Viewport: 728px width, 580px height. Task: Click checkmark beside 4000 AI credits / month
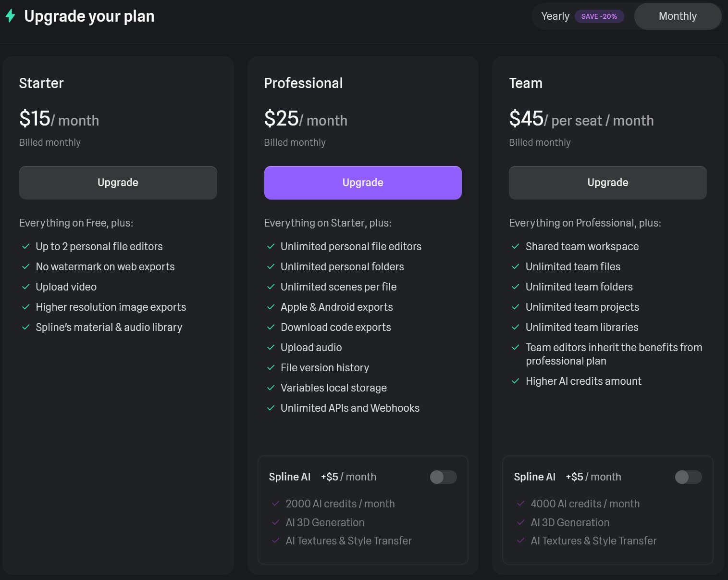521,504
